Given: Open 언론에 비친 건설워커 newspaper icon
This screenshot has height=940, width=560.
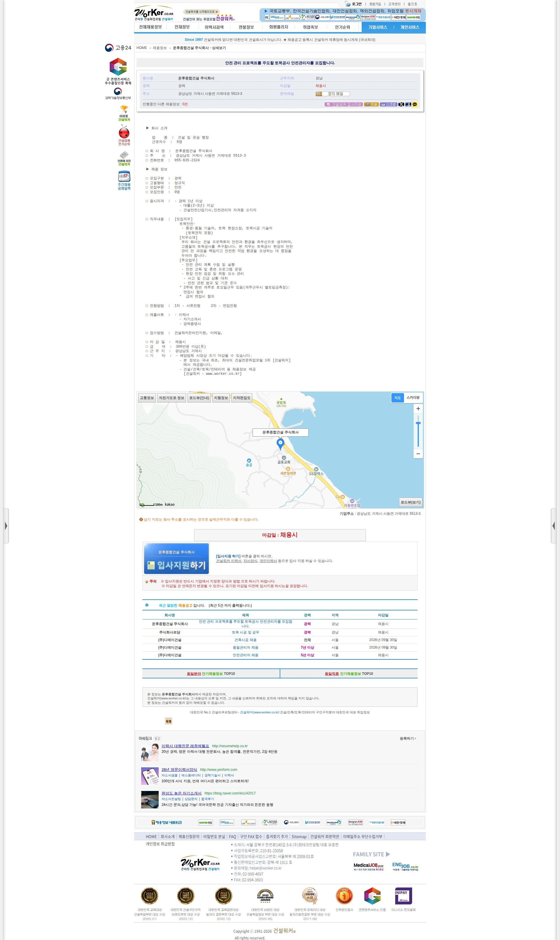Looking at the screenshot, I should pos(124,158).
